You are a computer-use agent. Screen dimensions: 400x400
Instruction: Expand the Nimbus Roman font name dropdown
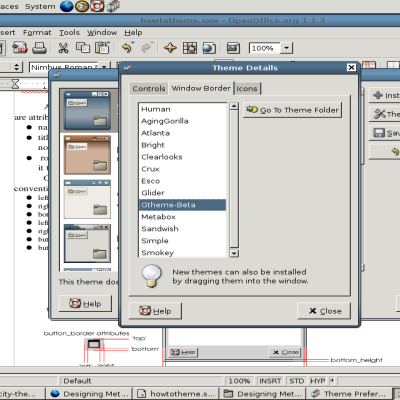pyautogui.click(x=104, y=67)
